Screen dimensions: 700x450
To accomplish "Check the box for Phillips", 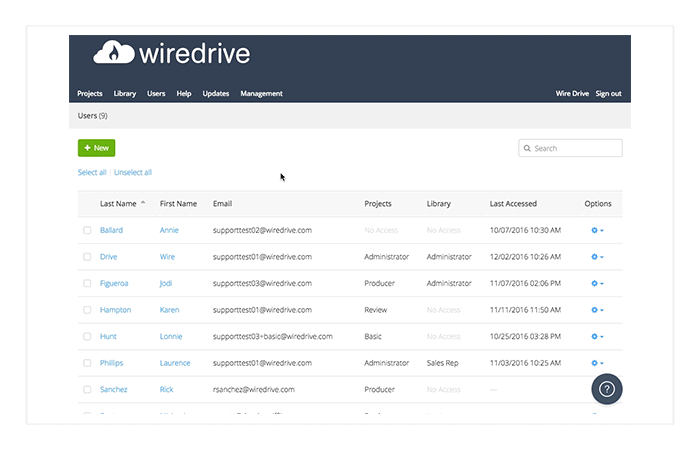I will click(x=87, y=363).
